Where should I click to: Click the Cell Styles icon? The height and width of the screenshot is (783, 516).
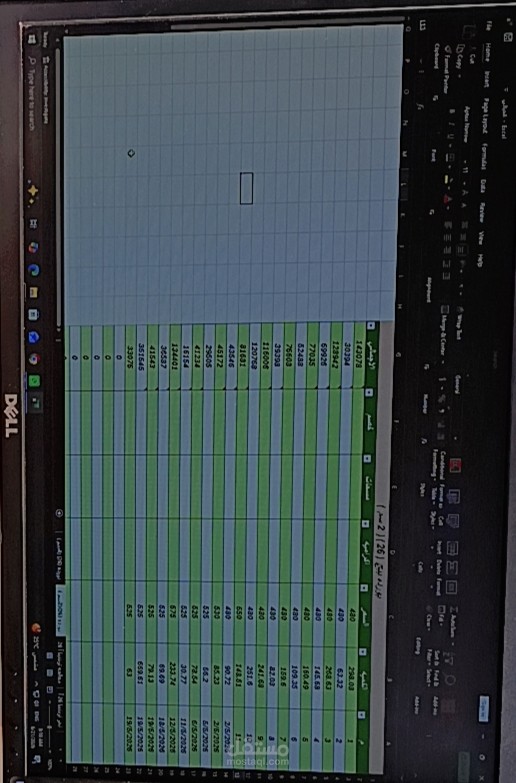tap(452, 521)
